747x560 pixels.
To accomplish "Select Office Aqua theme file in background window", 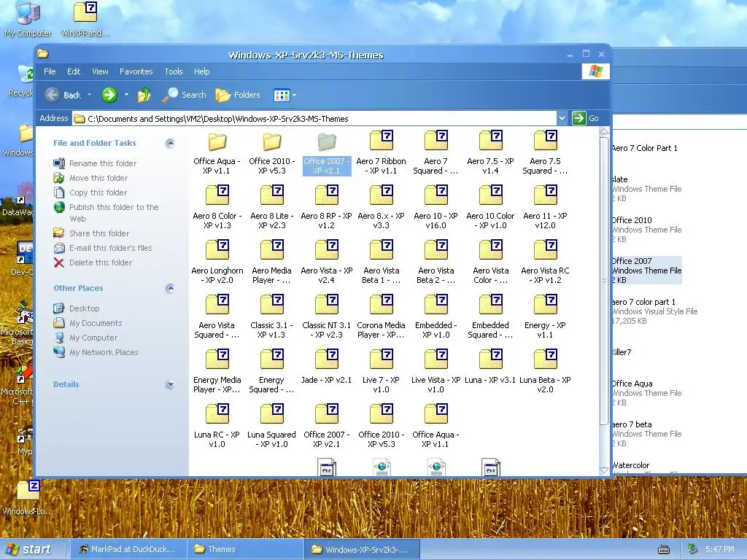I will [x=646, y=393].
